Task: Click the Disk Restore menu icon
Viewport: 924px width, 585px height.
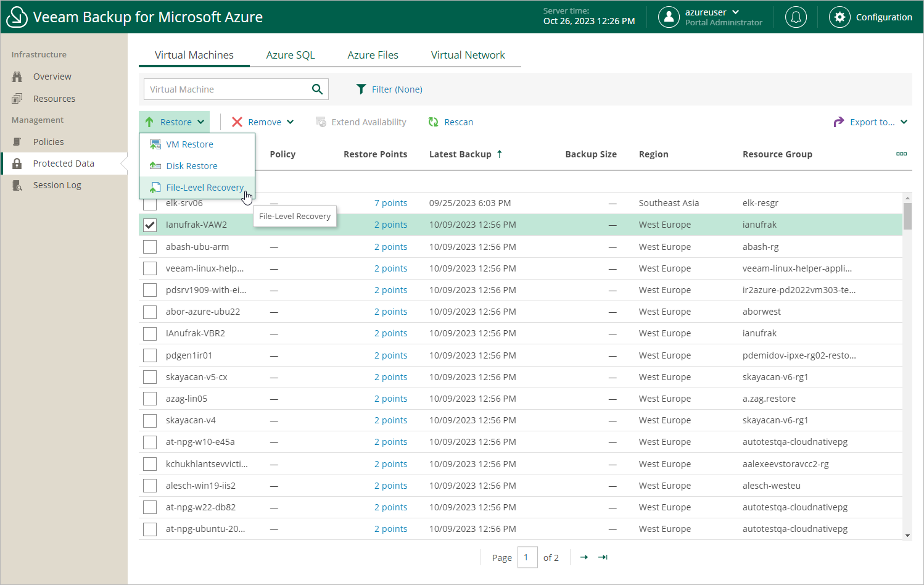Action: tap(155, 166)
